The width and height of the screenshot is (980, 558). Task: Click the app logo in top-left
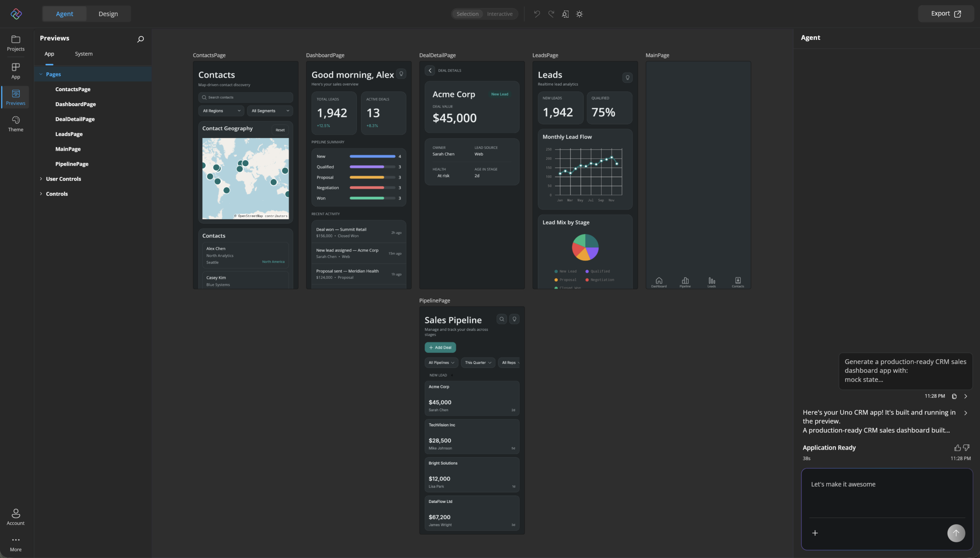pos(16,14)
